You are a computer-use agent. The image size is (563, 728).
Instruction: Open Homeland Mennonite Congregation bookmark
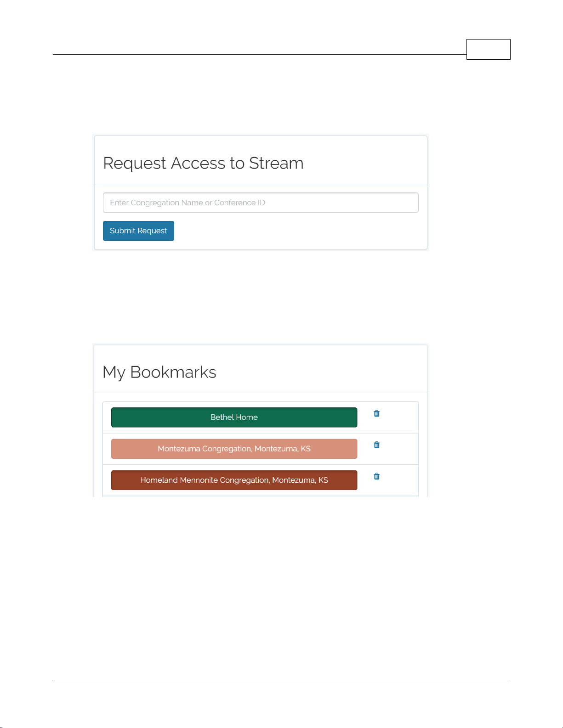coord(234,480)
